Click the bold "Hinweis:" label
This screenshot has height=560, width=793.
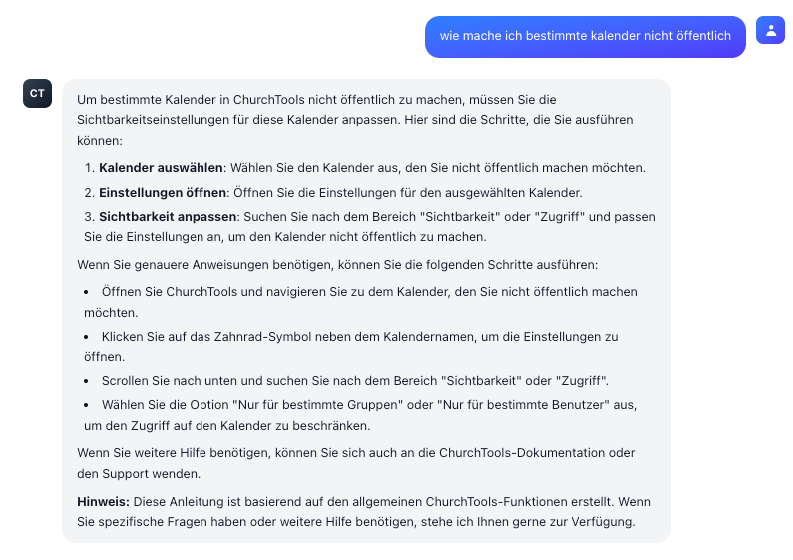point(102,500)
